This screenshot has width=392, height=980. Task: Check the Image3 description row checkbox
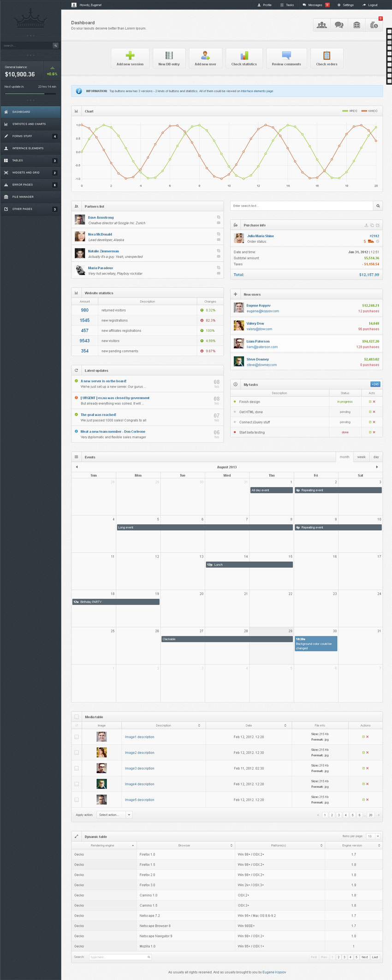pyautogui.click(x=77, y=768)
